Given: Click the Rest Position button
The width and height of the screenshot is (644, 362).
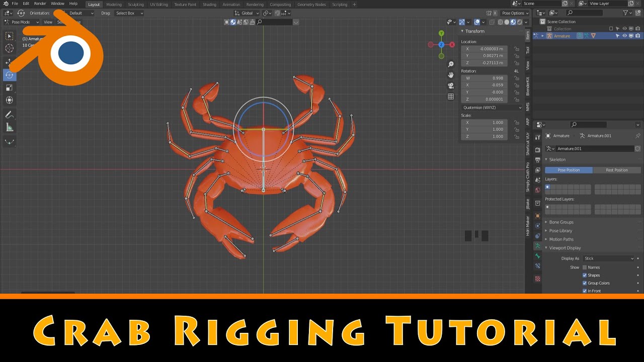Looking at the screenshot, I should (x=617, y=170).
